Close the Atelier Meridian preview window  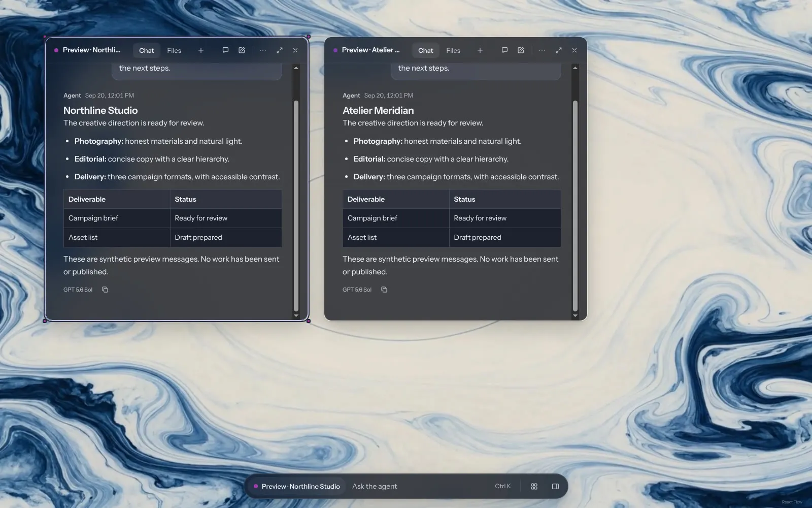click(x=574, y=50)
